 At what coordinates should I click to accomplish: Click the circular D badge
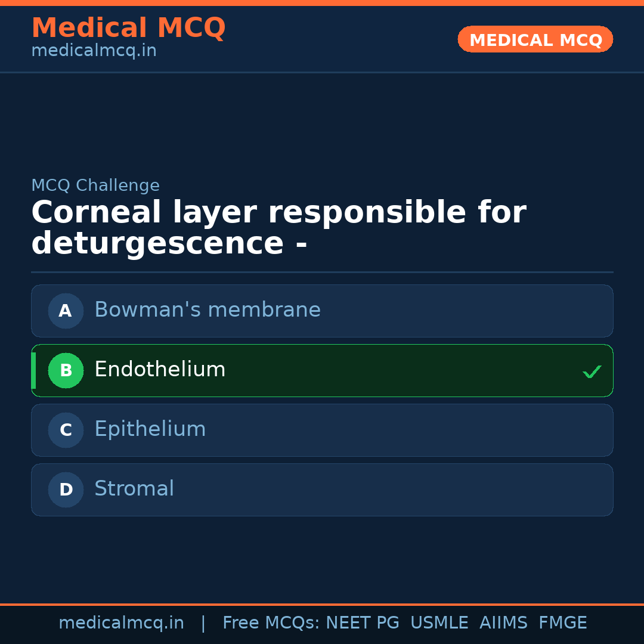pyautogui.click(x=66, y=490)
